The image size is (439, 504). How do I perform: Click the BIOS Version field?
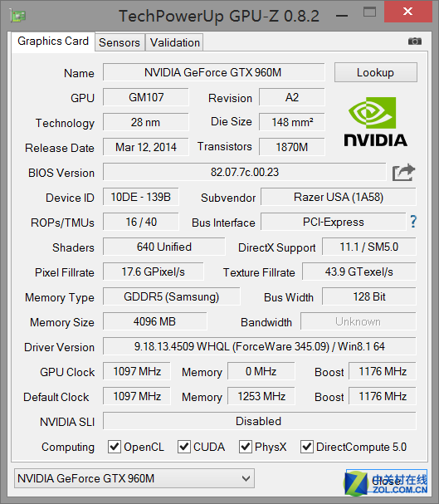(x=244, y=172)
